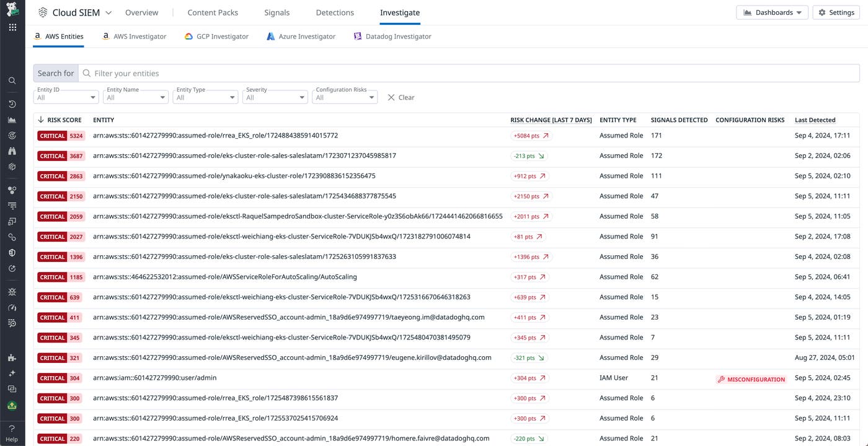This screenshot has width=868, height=446.
Task: Switch to the Content Packs tab
Action: [213, 12]
